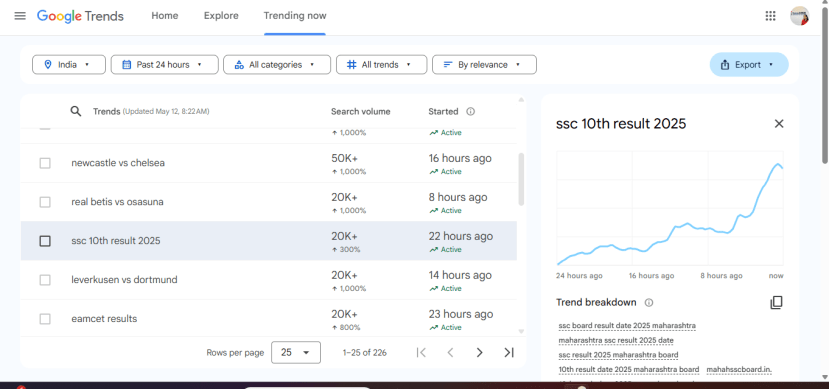Open the Google apps grid
This screenshot has width=829, height=389.
[x=770, y=16]
